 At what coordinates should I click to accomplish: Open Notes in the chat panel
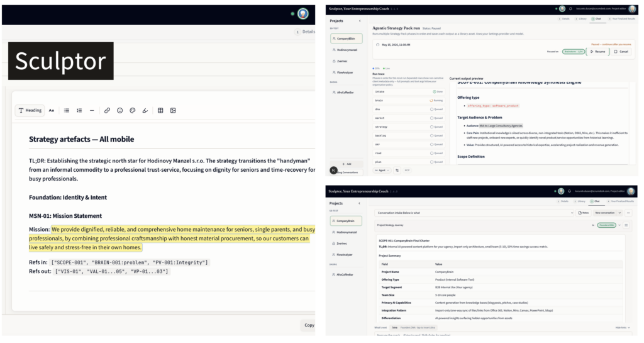coord(583,213)
